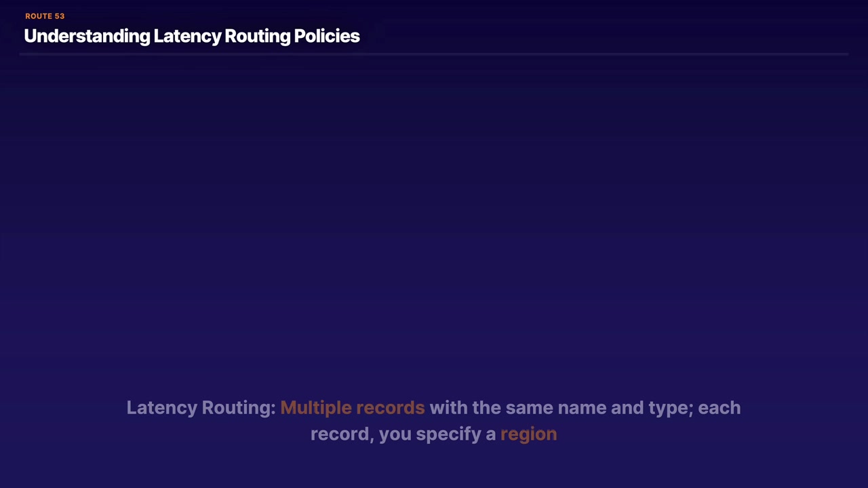Click the orange ROUTE 53 label
This screenshot has width=868, height=488.
(45, 16)
